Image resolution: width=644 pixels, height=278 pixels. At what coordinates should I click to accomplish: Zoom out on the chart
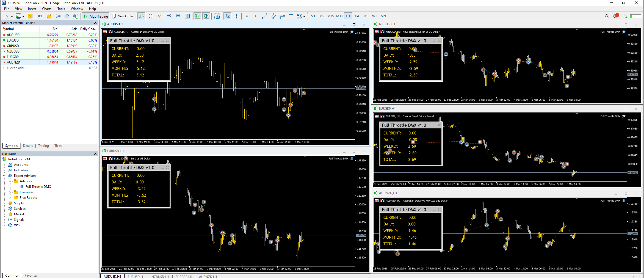tap(178, 16)
